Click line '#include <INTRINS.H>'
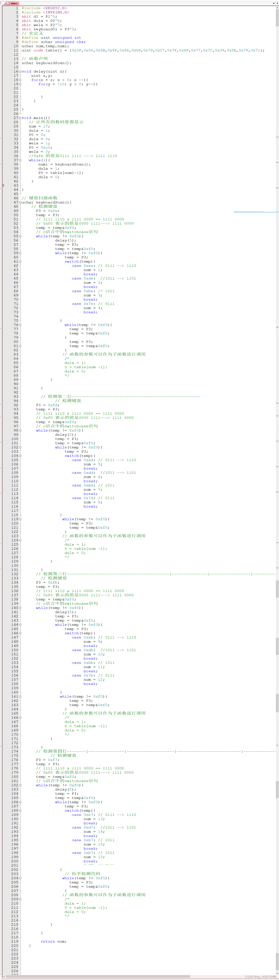279x980 pixels. (45, 12)
